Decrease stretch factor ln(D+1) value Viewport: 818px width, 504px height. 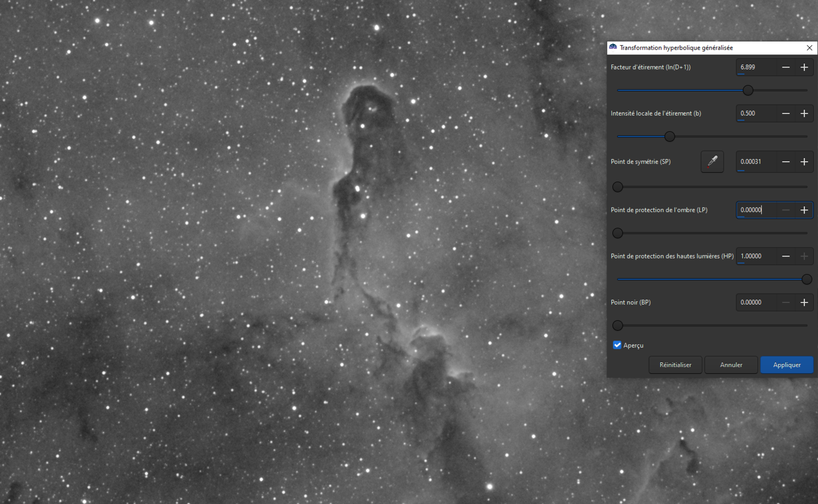786,68
